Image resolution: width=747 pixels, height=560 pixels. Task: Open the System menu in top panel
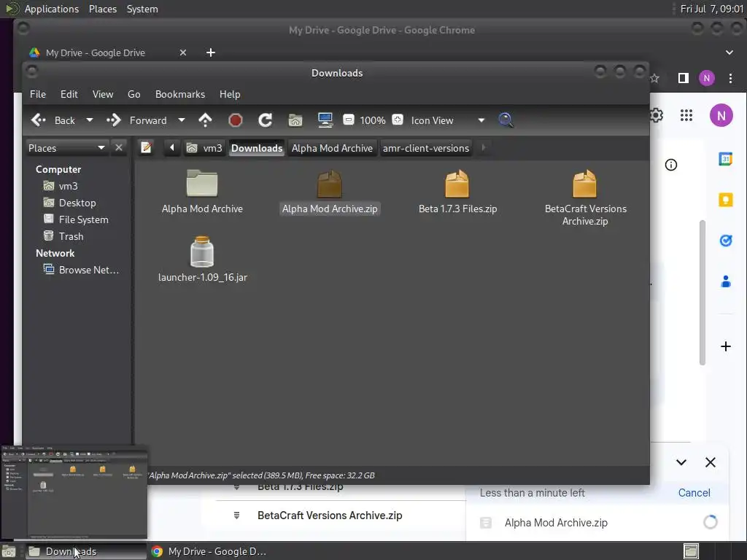point(142,9)
